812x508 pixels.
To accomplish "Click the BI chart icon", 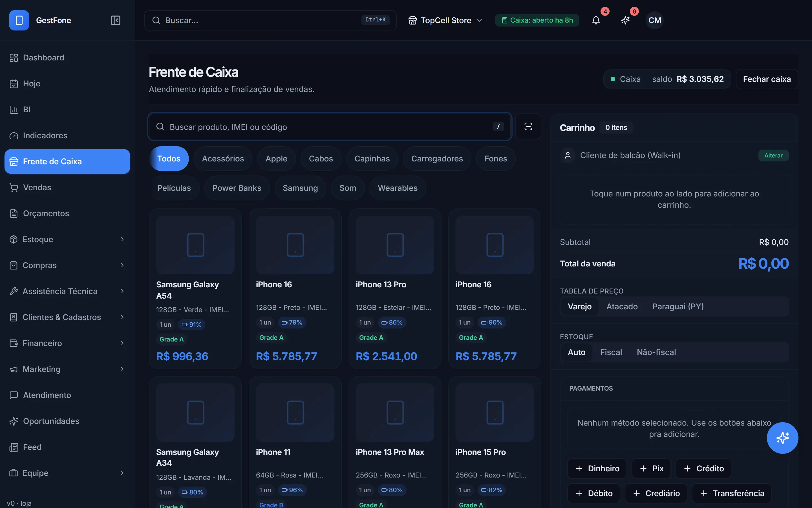I will pyautogui.click(x=14, y=110).
